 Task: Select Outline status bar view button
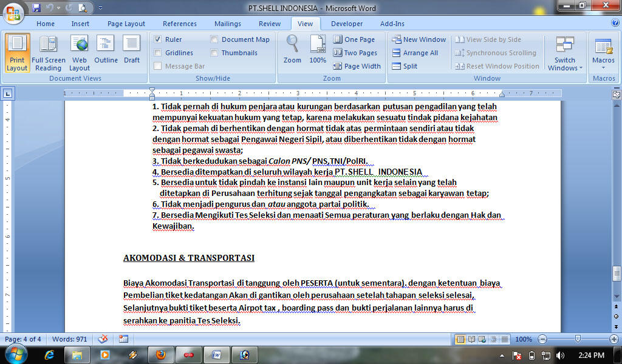[493, 340]
